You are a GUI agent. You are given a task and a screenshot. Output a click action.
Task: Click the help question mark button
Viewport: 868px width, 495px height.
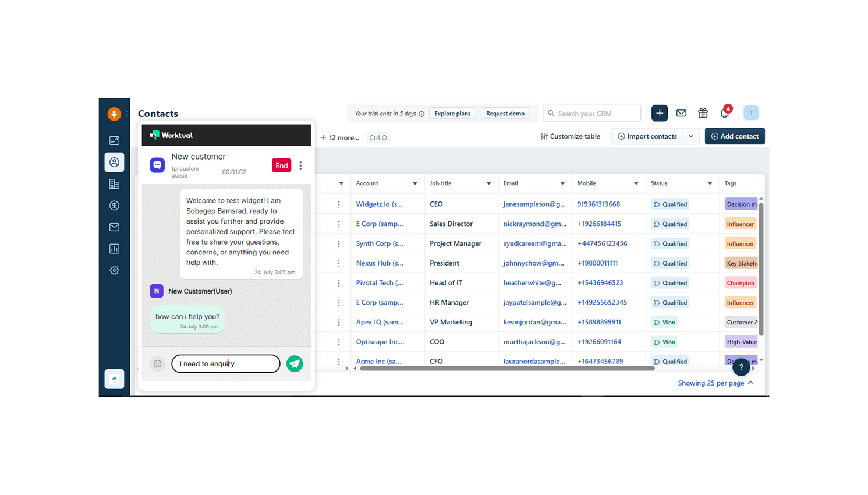click(741, 367)
